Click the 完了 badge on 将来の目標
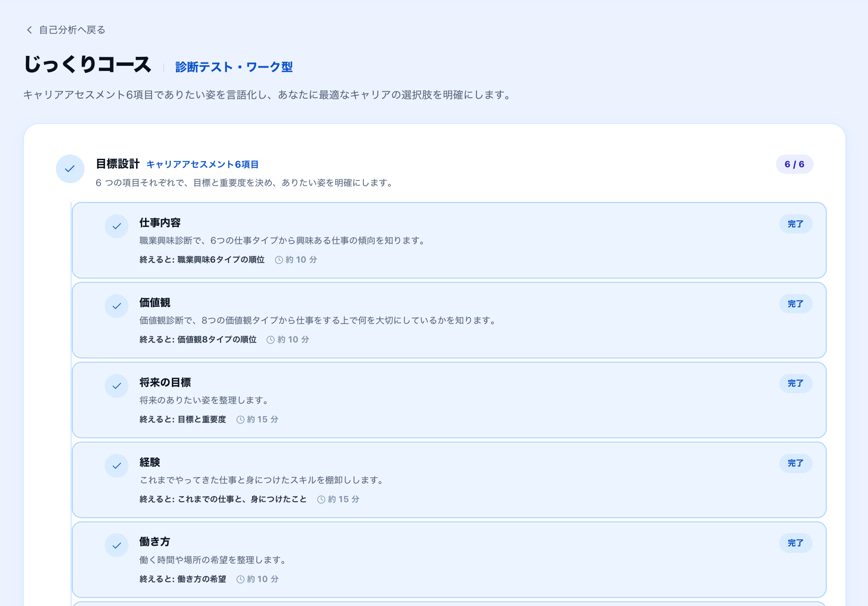This screenshot has height=606, width=868. pyautogui.click(x=796, y=383)
